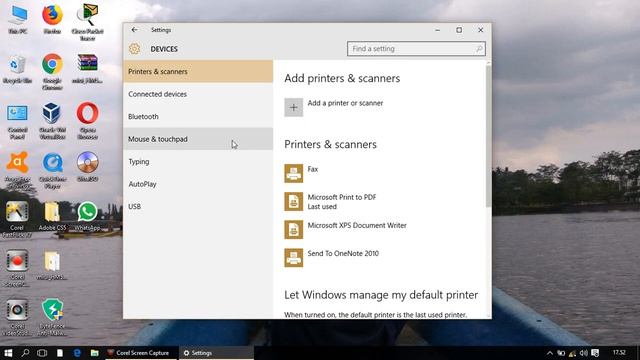Open Oracle VM VirtualBox desktop shortcut
This screenshot has height=360, width=640.
tap(52, 121)
